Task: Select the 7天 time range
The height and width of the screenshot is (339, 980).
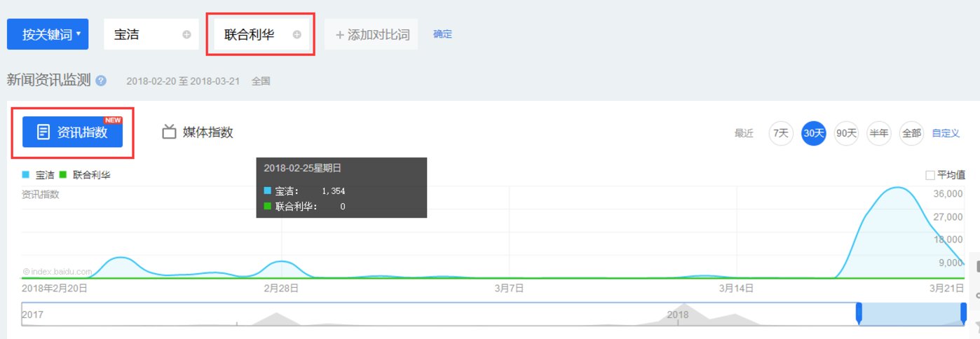Action: (x=781, y=133)
